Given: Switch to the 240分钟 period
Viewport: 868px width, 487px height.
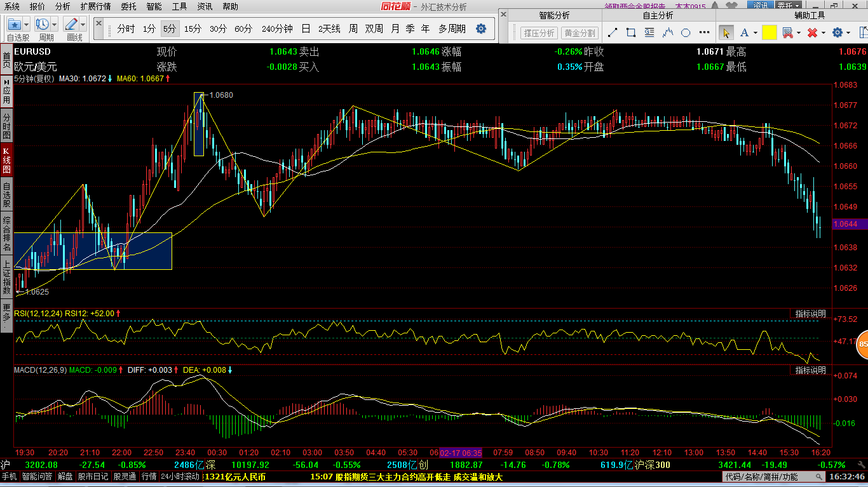Looking at the screenshot, I should pos(277,29).
